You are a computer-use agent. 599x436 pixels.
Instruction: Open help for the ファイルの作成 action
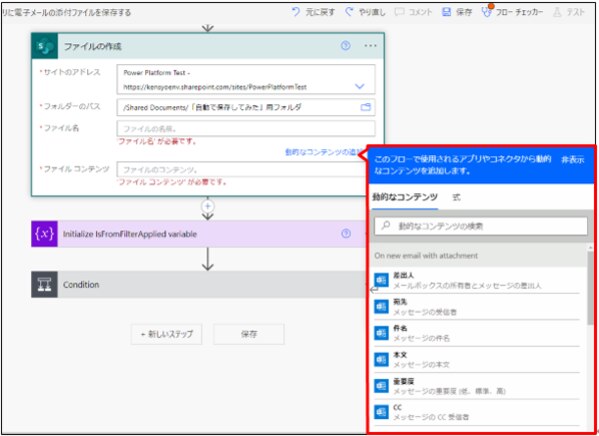pos(345,46)
